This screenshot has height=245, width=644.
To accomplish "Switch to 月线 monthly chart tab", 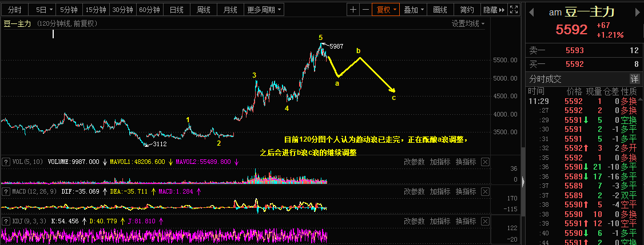I will coord(230,10).
